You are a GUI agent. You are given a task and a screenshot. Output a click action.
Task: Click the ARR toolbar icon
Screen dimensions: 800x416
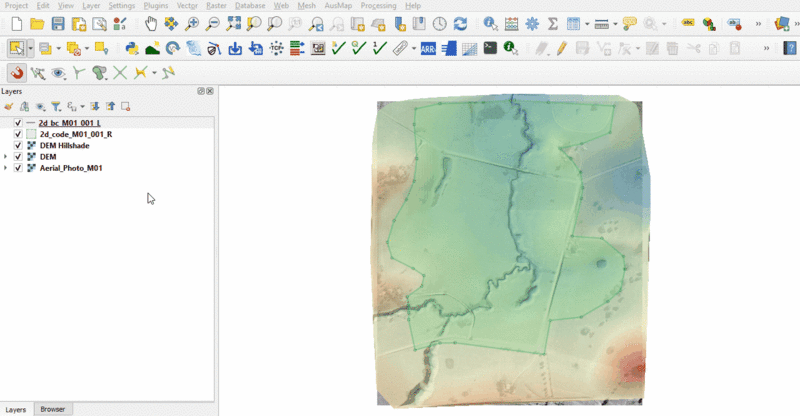click(428, 47)
